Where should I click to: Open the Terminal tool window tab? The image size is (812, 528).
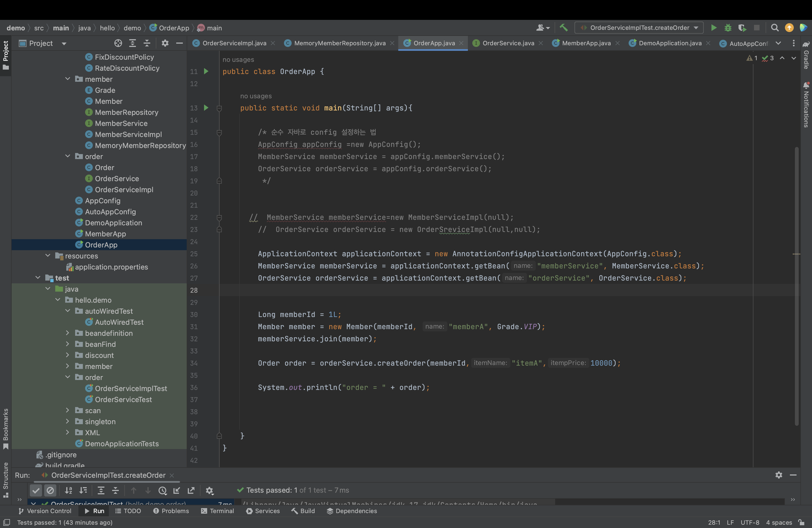[x=218, y=511]
